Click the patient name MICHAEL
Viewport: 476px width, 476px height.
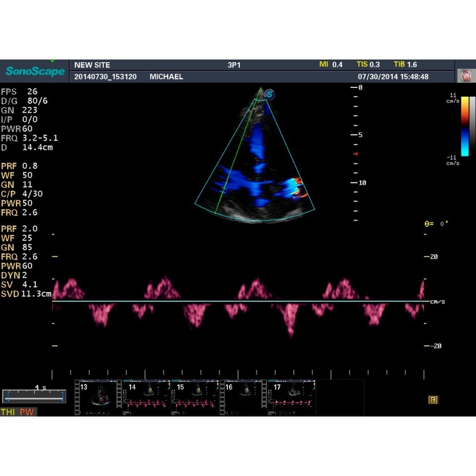click(x=166, y=77)
